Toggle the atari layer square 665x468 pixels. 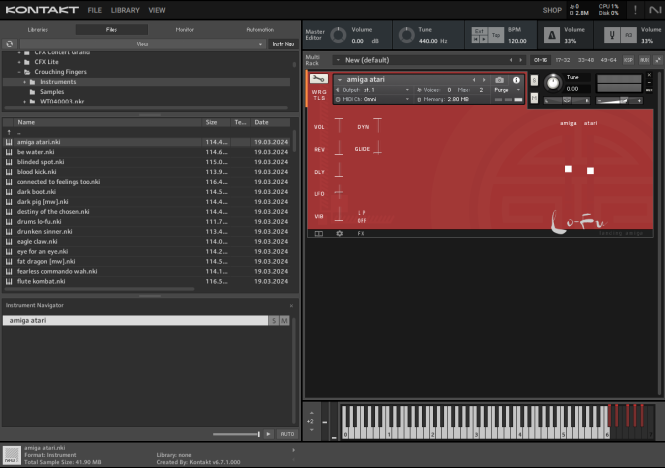(x=590, y=171)
